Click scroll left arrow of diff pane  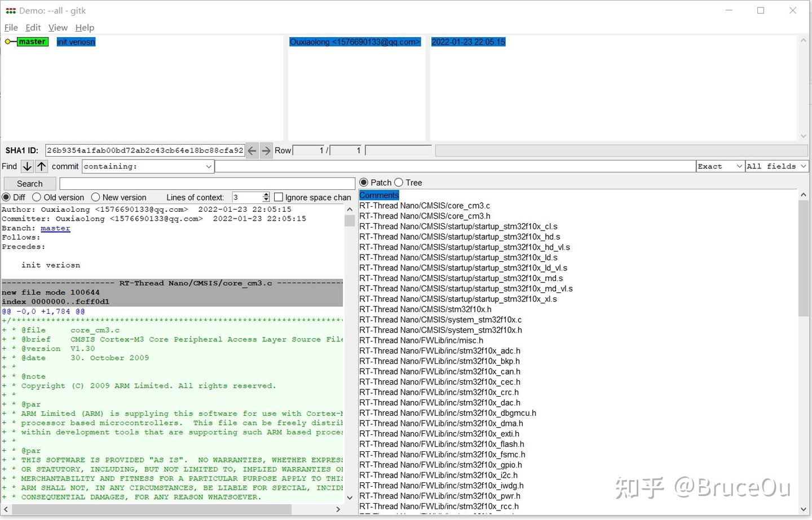6,509
